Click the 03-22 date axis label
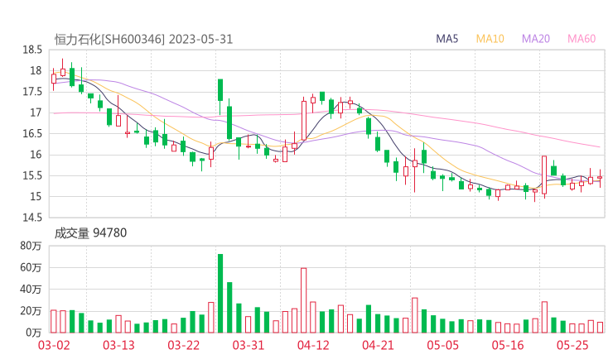Image resolution: width=613 pixels, height=364 pixels. [x=183, y=345]
